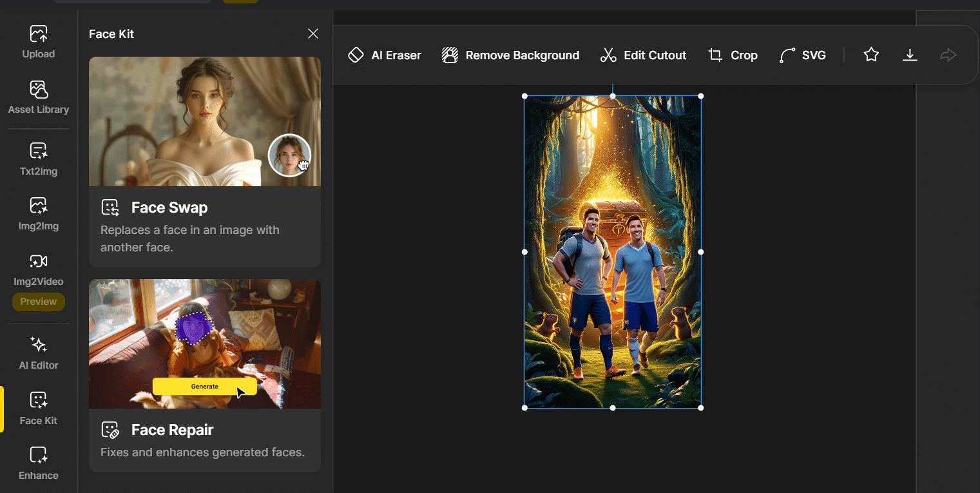Click the top-left resize handle
980x493 pixels.
coord(524,96)
